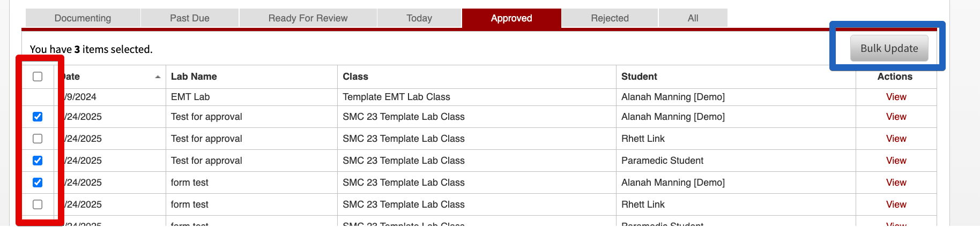Uncheck Paramedic Student Test for approval row

coord(38,161)
